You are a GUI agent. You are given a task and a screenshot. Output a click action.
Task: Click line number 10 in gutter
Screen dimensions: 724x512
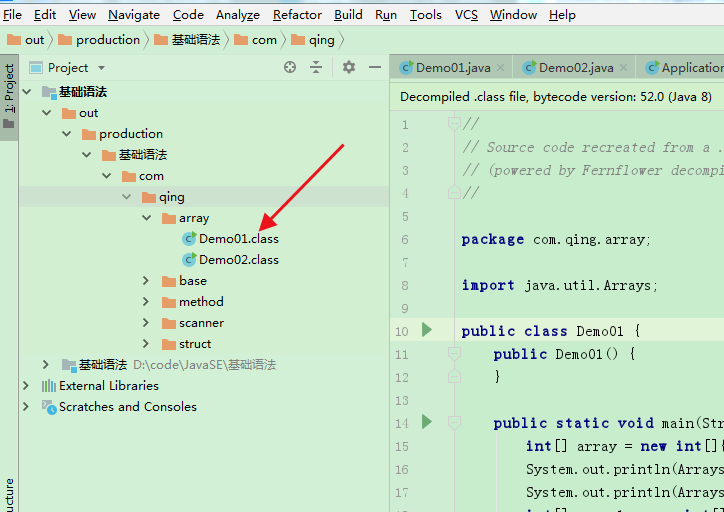(402, 331)
